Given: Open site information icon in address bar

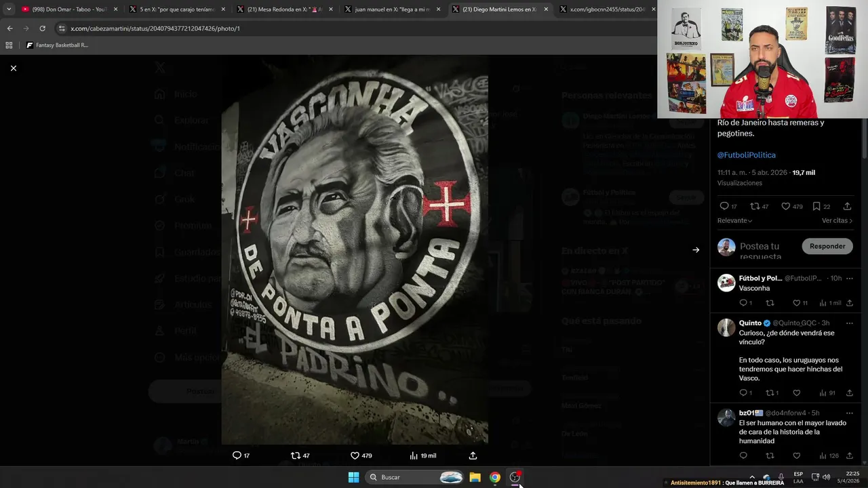Looking at the screenshot, I should click(62, 28).
